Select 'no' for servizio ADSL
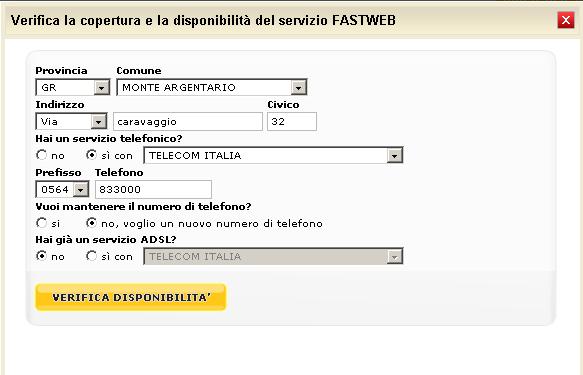583x375 pixels. coord(41,256)
